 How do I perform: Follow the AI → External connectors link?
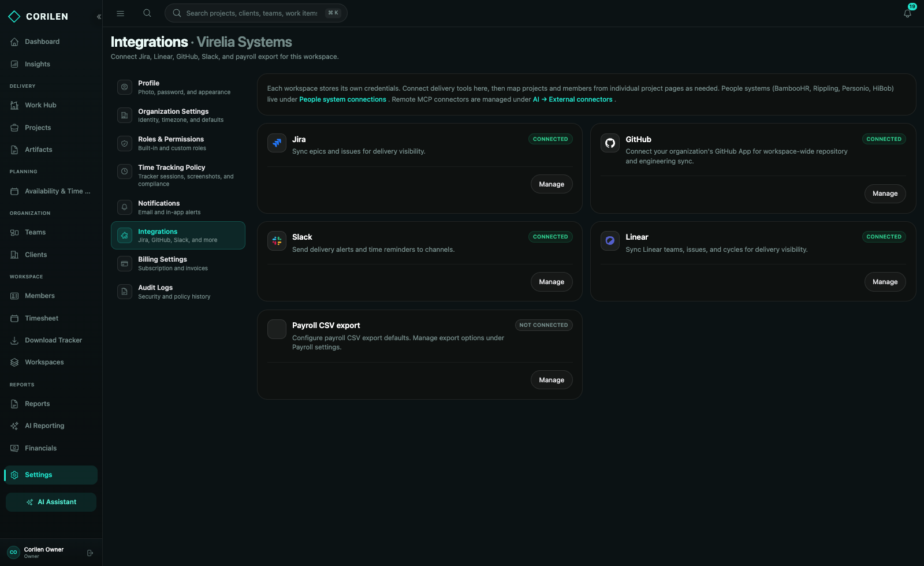(x=572, y=99)
